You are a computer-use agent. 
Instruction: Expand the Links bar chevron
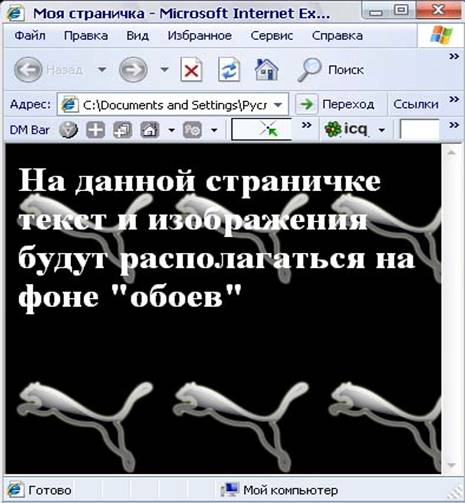tap(454, 99)
